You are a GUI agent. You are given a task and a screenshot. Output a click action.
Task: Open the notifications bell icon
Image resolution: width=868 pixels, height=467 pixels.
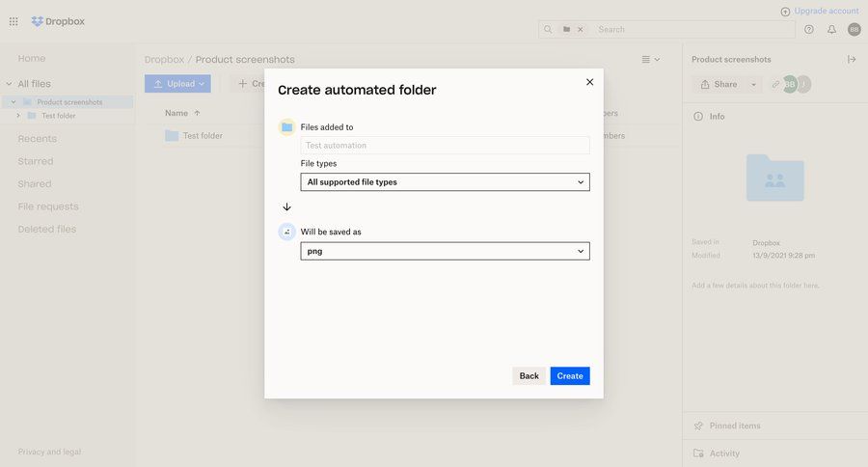coord(831,29)
